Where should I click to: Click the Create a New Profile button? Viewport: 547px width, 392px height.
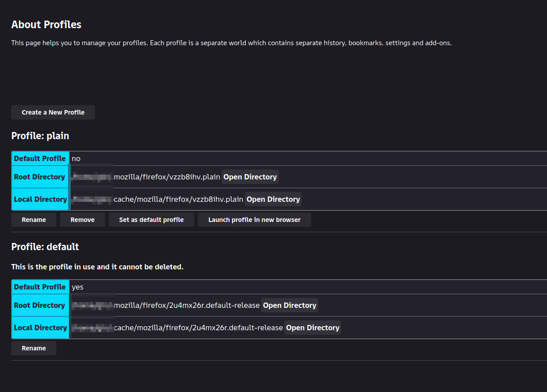click(53, 112)
